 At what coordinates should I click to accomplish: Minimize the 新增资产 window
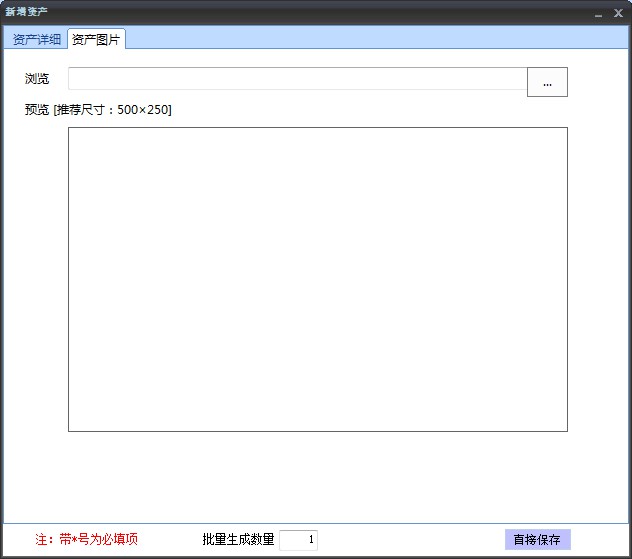point(599,13)
